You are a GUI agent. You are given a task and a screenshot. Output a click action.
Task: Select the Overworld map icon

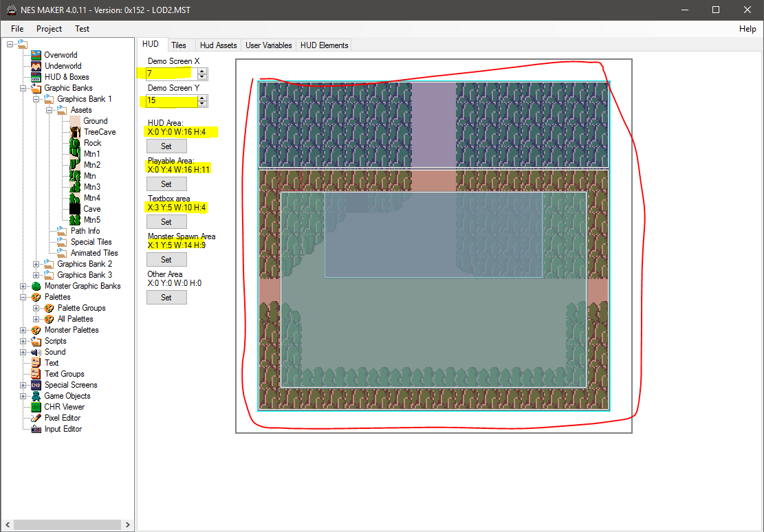36,54
